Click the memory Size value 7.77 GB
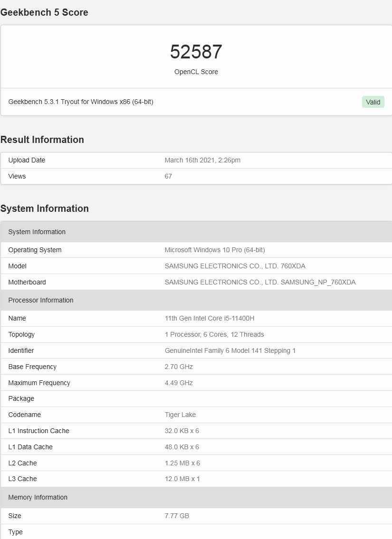The image size is (392, 539). click(x=177, y=516)
